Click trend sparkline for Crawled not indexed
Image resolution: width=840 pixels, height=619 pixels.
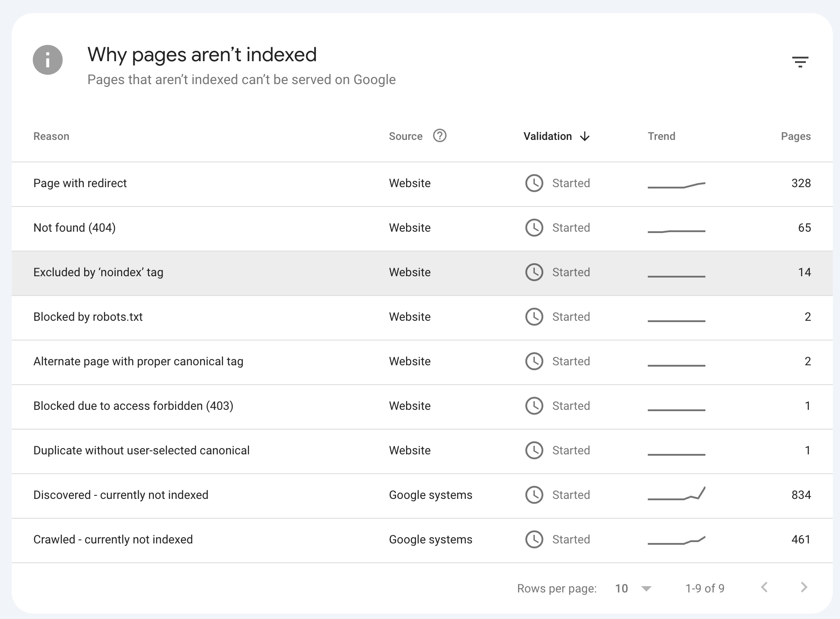(x=676, y=540)
